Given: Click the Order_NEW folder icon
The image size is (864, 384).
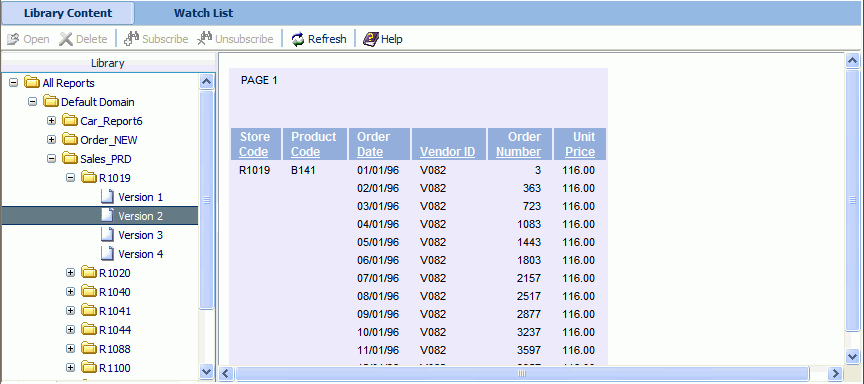Looking at the screenshot, I should 70,140.
